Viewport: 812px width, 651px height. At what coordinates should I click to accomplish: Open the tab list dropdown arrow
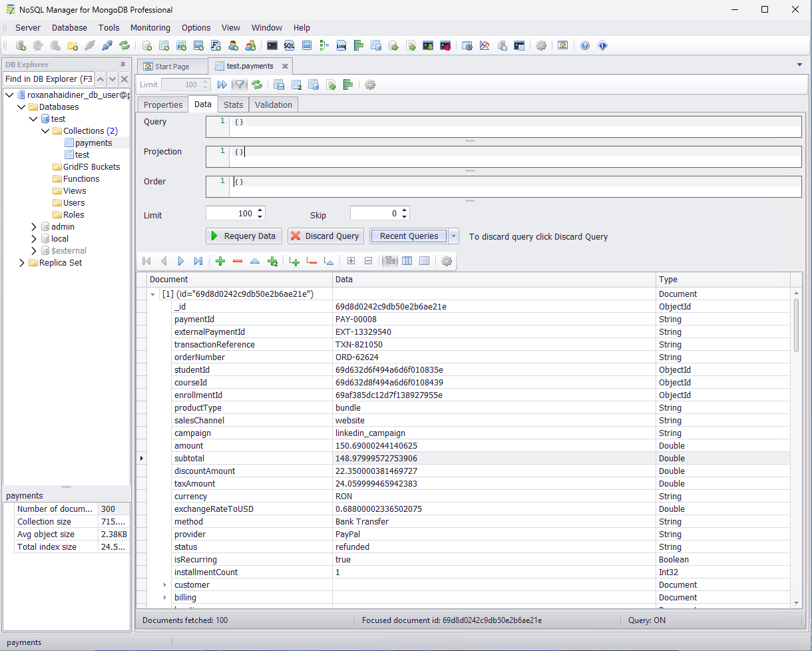pos(799,65)
